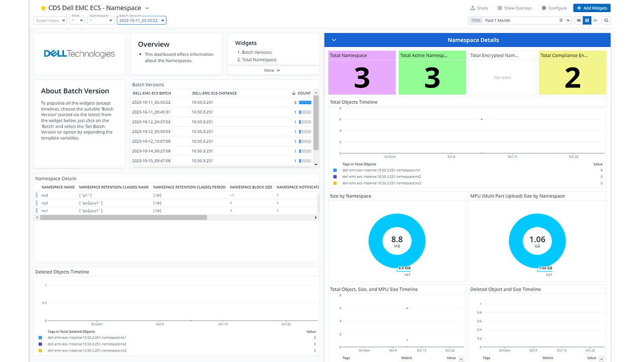Click Show Overlays
Screen dimensions: 644x362
point(514,8)
